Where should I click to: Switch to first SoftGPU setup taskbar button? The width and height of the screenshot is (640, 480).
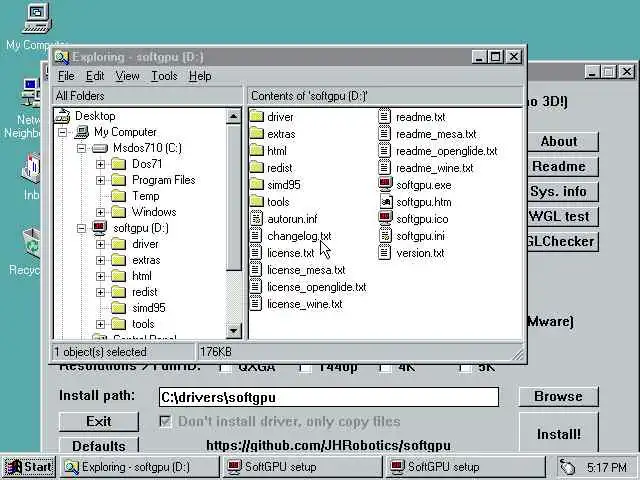[302, 467]
